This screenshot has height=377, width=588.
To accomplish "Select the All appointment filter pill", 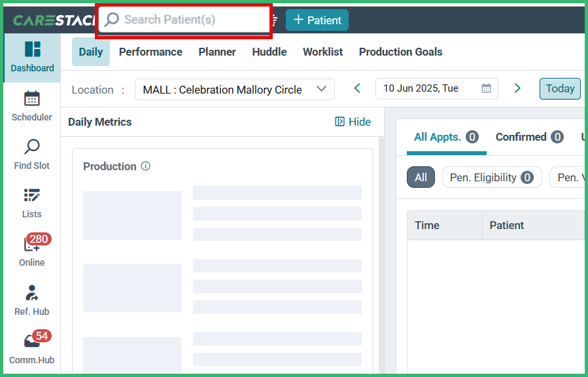I will pyautogui.click(x=421, y=177).
